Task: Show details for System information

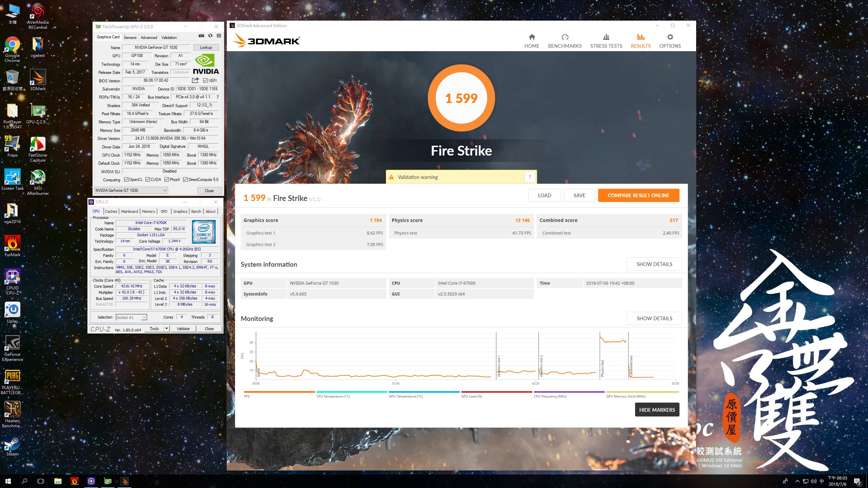Action: pos(654,264)
